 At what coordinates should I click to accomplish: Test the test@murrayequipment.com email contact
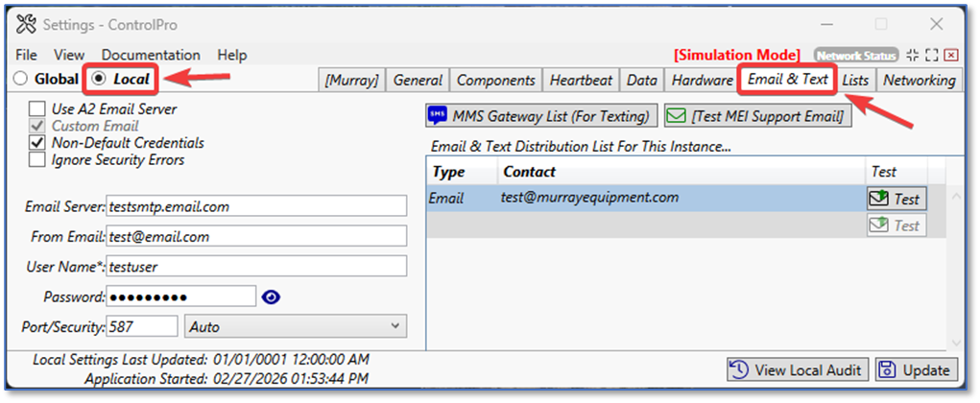896,200
